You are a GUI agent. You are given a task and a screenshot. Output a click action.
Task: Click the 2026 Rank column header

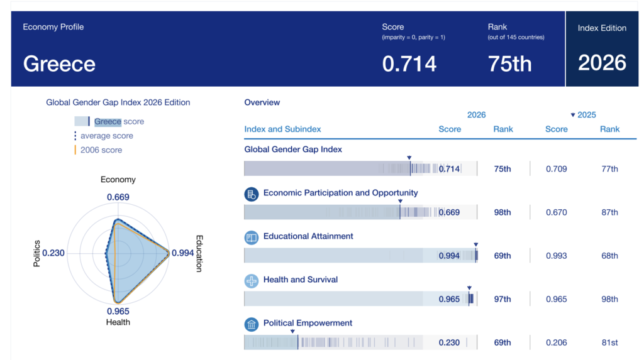[503, 129]
